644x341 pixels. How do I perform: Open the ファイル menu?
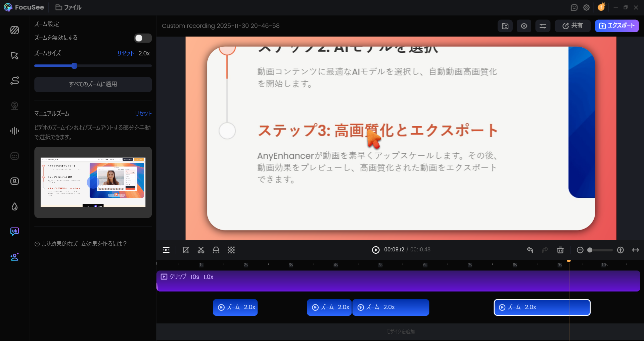click(x=68, y=7)
